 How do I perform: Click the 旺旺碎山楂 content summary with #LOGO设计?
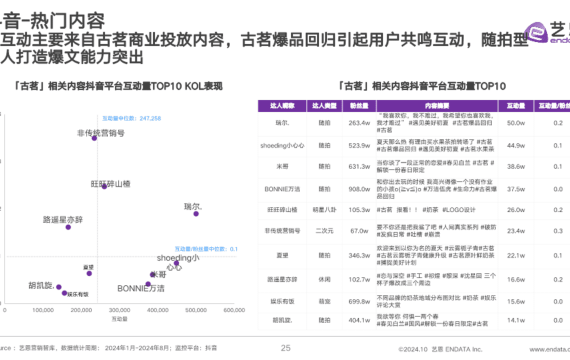(426, 210)
